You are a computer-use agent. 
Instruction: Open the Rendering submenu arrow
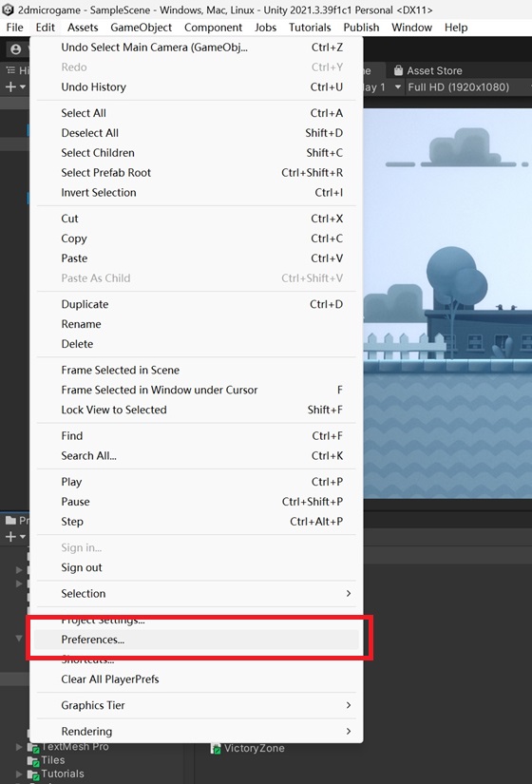(349, 732)
